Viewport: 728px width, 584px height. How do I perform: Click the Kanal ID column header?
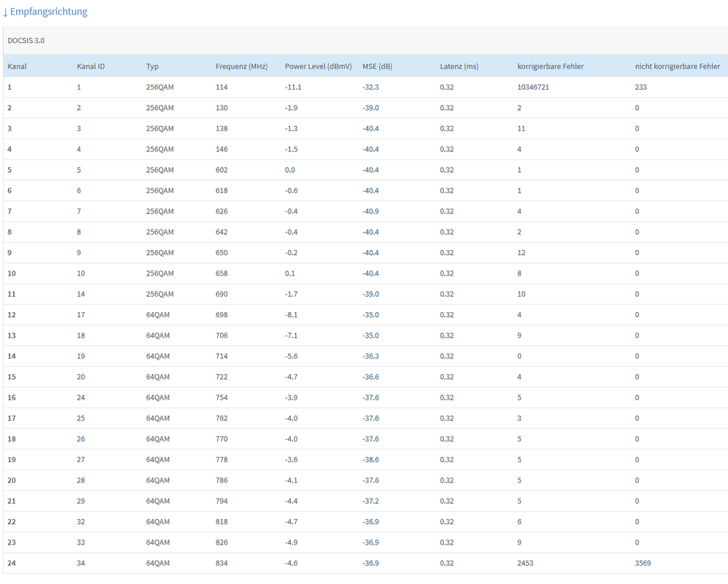click(91, 66)
